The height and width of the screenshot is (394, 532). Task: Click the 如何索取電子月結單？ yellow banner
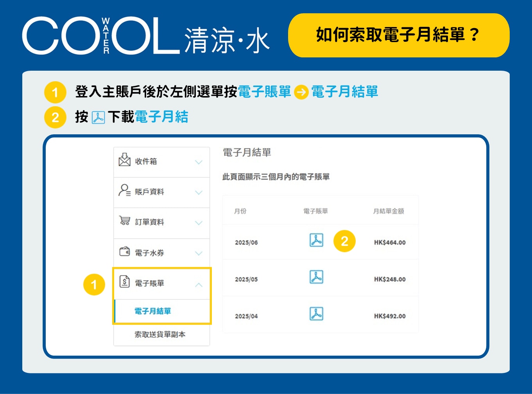(399, 35)
